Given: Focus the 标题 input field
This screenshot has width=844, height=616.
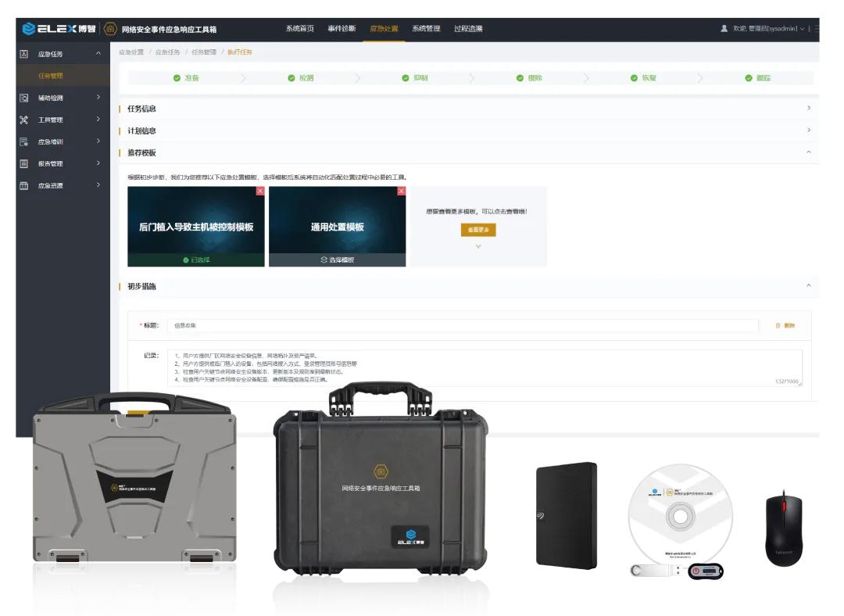Looking at the screenshot, I should 463,325.
